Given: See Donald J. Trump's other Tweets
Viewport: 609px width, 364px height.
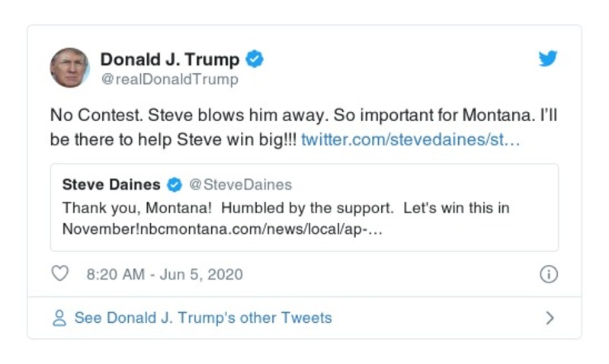Looking at the screenshot, I should pos(203,318).
